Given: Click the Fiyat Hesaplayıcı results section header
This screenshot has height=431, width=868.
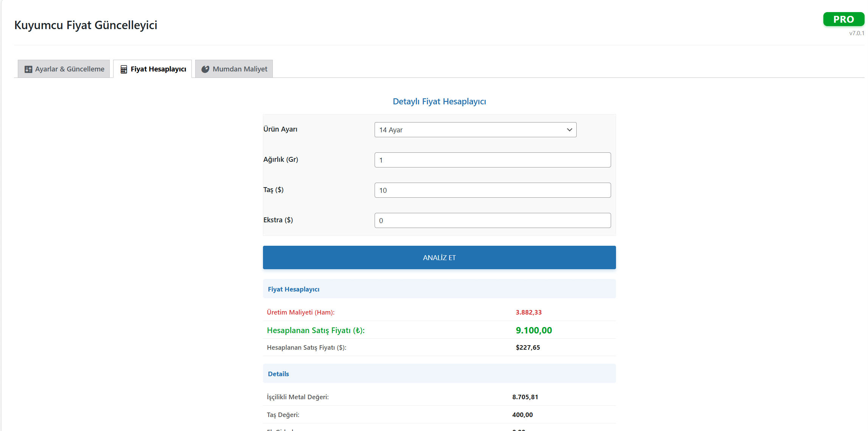Looking at the screenshot, I should (439, 289).
